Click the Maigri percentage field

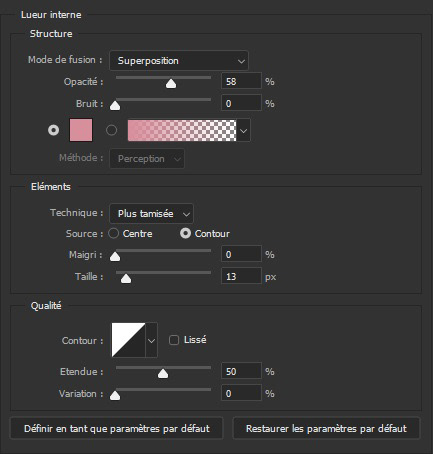pos(241,254)
